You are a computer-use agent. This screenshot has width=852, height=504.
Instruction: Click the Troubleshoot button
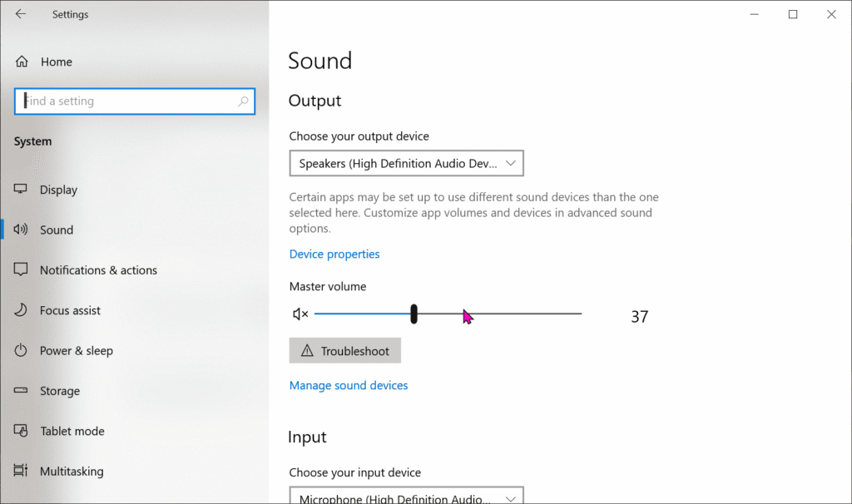tap(344, 350)
